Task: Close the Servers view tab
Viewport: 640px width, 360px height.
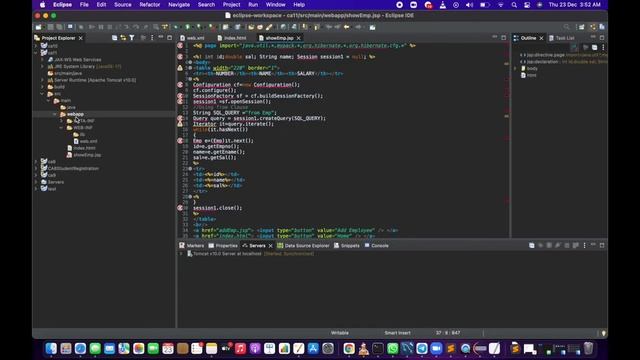Action: click(x=270, y=246)
